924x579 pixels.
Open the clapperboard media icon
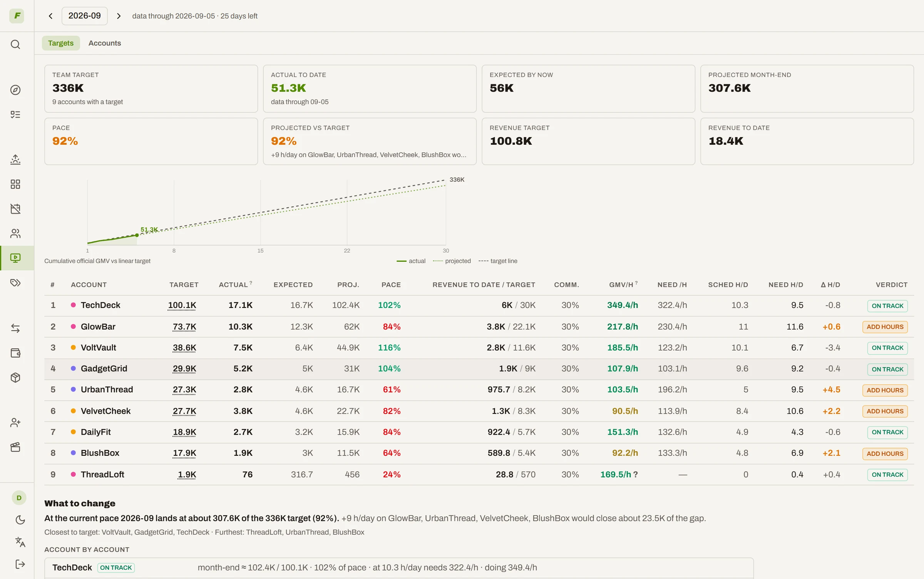pyautogui.click(x=15, y=447)
